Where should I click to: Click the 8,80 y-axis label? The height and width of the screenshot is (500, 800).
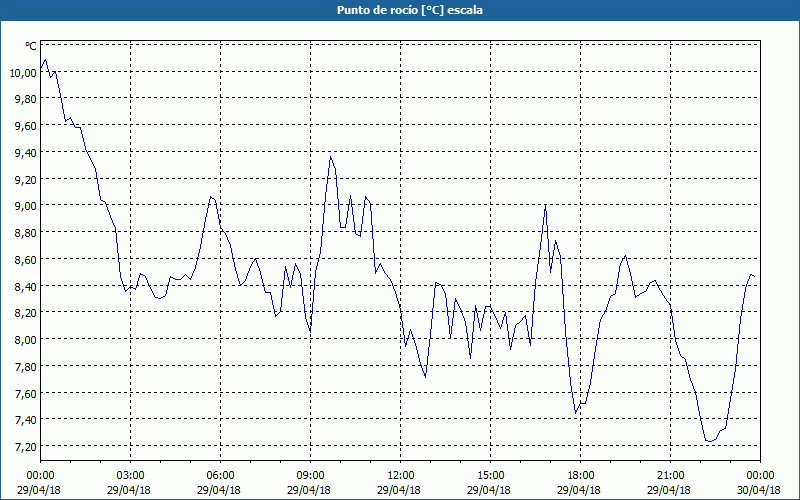pyautogui.click(x=26, y=233)
